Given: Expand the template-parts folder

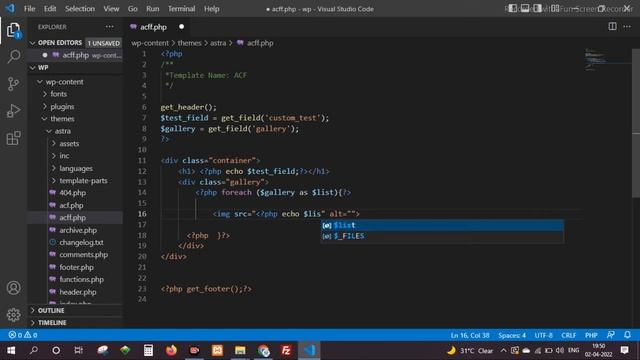Looking at the screenshot, I should pos(53,180).
